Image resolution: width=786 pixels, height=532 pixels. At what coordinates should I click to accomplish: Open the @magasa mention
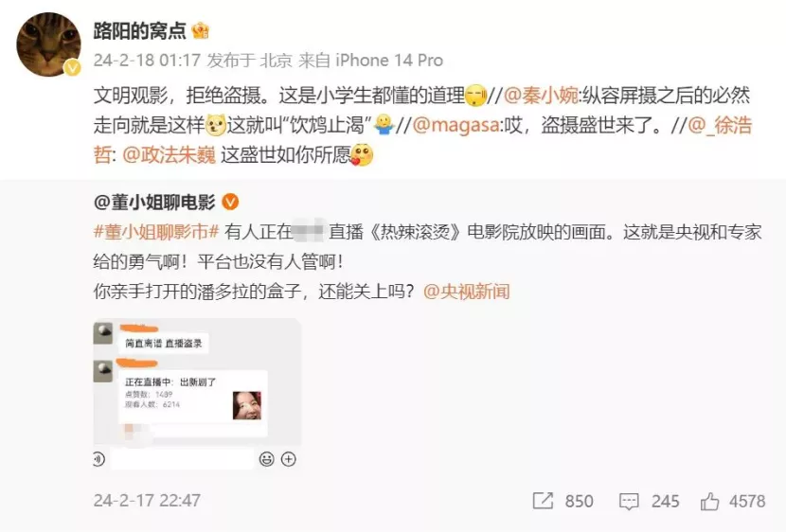point(456,125)
